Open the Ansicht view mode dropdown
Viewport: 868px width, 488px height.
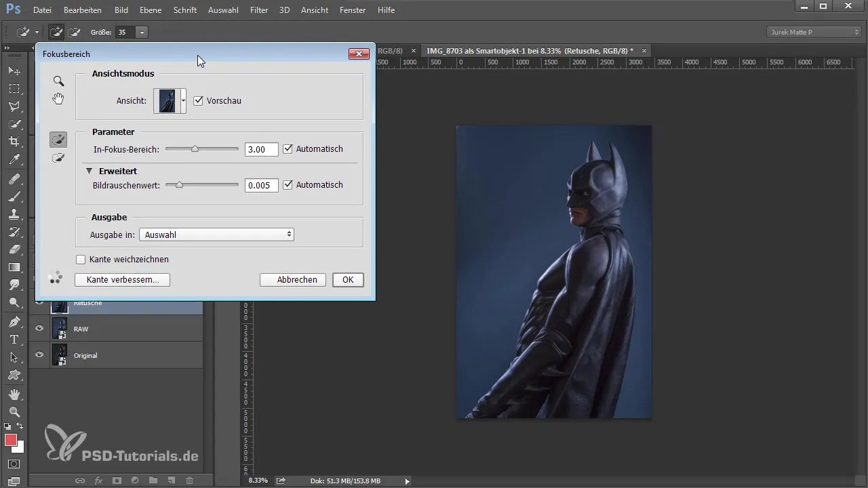[183, 101]
